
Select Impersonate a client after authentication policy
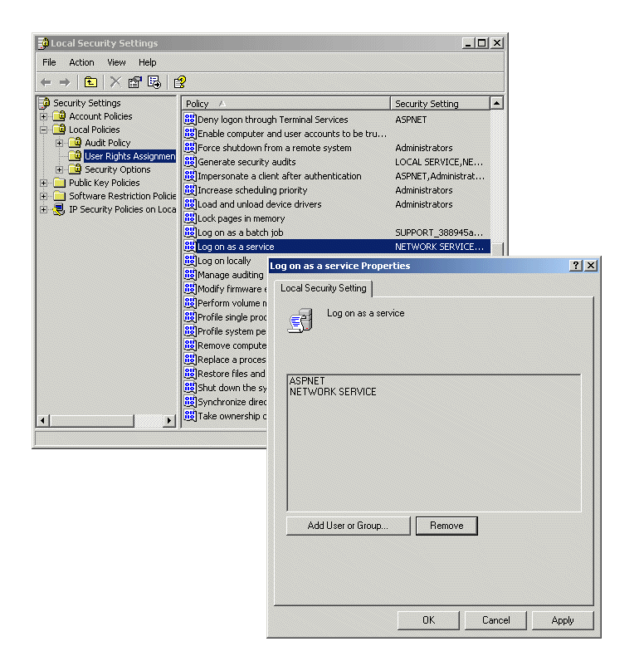279,176
